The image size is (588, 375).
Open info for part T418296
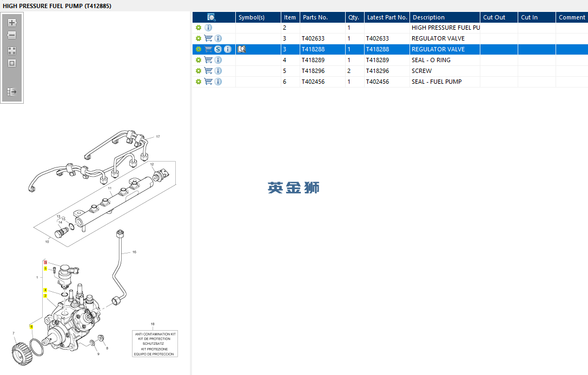(x=218, y=71)
